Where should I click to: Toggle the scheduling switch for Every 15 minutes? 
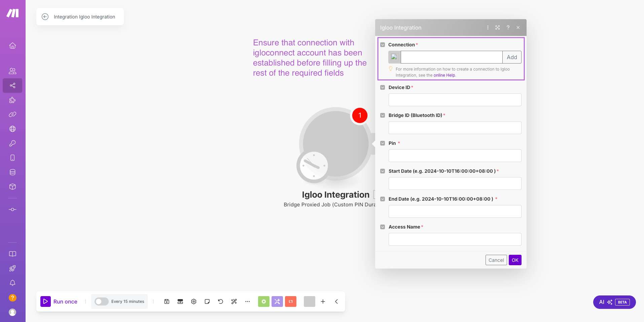coord(101,301)
